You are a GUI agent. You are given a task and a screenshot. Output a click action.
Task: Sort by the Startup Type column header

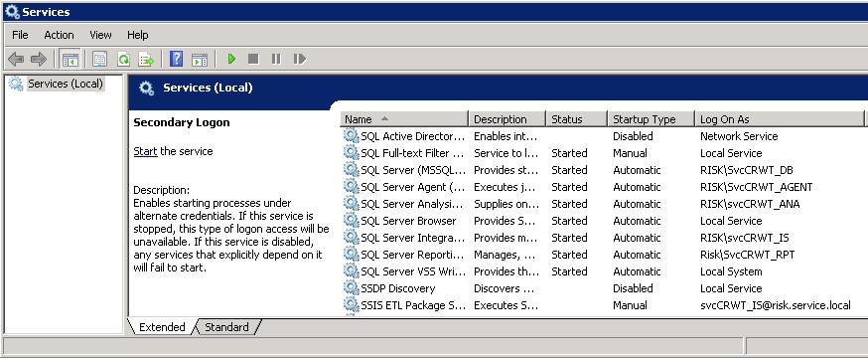tap(651, 119)
